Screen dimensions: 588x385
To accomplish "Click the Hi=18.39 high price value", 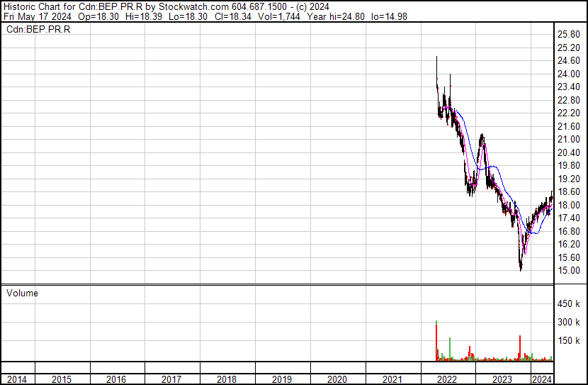I will (x=144, y=16).
